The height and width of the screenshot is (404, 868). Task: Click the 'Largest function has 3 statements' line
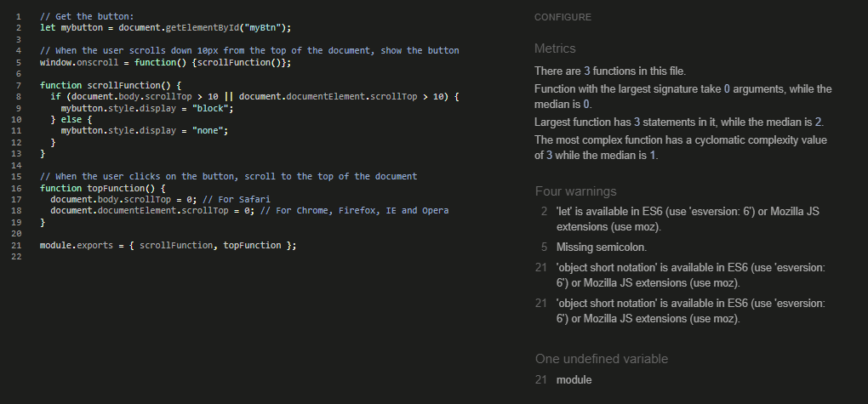pyautogui.click(x=679, y=122)
